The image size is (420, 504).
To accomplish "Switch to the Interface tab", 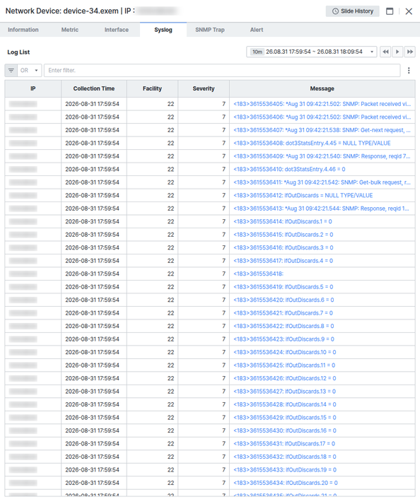I will click(117, 30).
